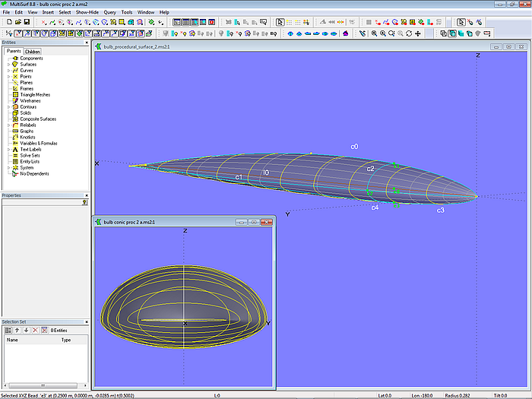Expand the Surfaces tree node
532x399 pixels.
pyautogui.click(x=8, y=65)
